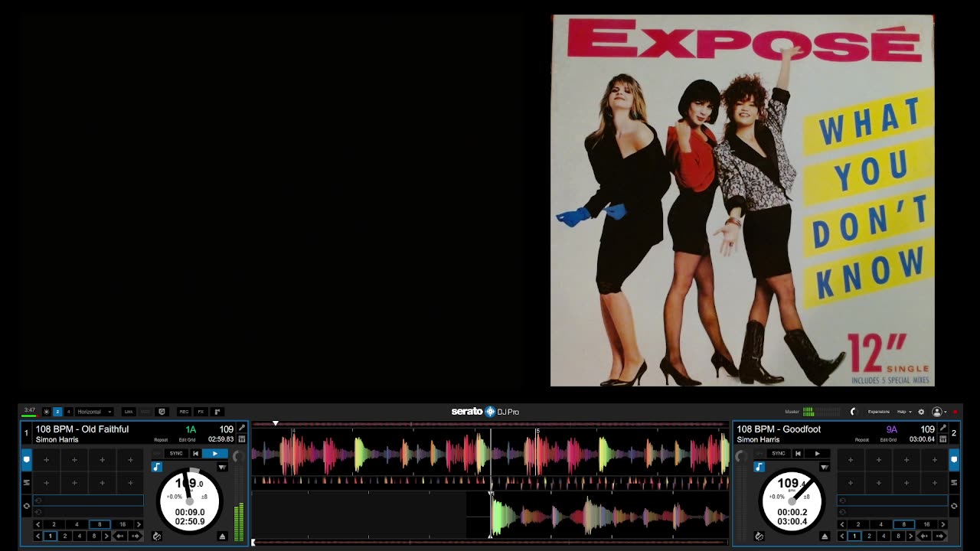Adjust the deck 2 gain knob
The image size is (980, 551).
tap(741, 456)
